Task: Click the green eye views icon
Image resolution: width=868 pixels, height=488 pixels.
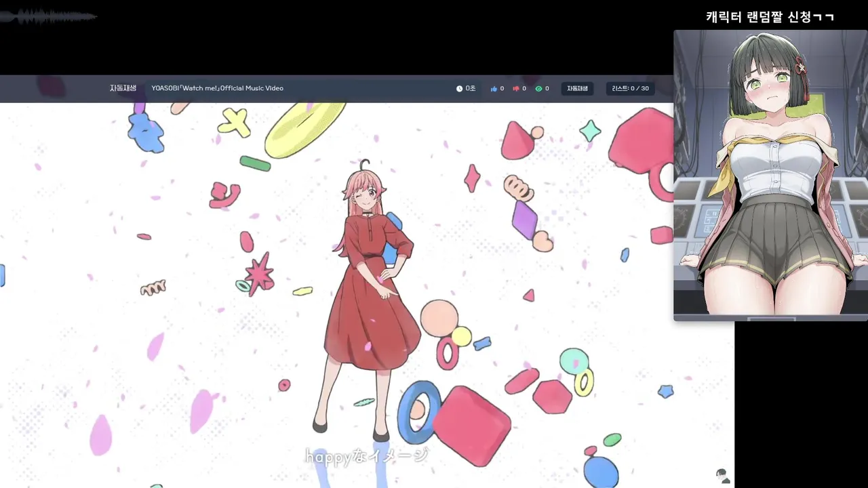Action: point(538,89)
